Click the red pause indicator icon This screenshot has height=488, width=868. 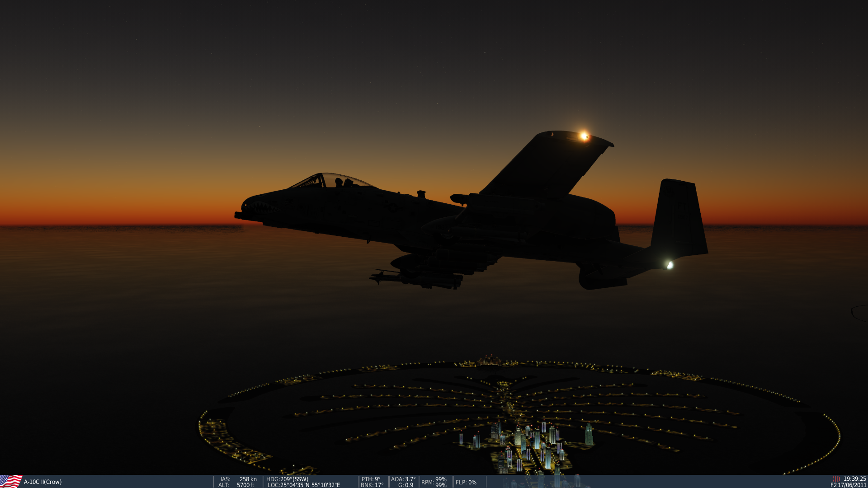click(836, 479)
